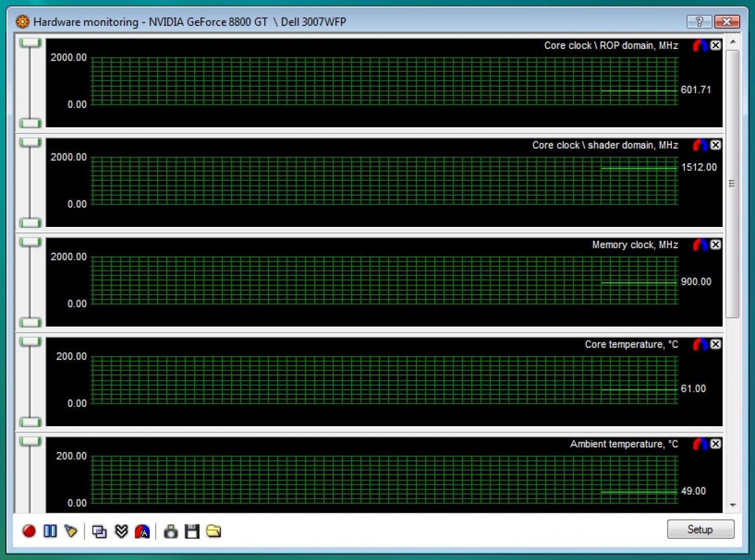Click the 'Core clock \ shader domain, MHz' label
The width and height of the screenshot is (755, 560).
tap(605, 145)
